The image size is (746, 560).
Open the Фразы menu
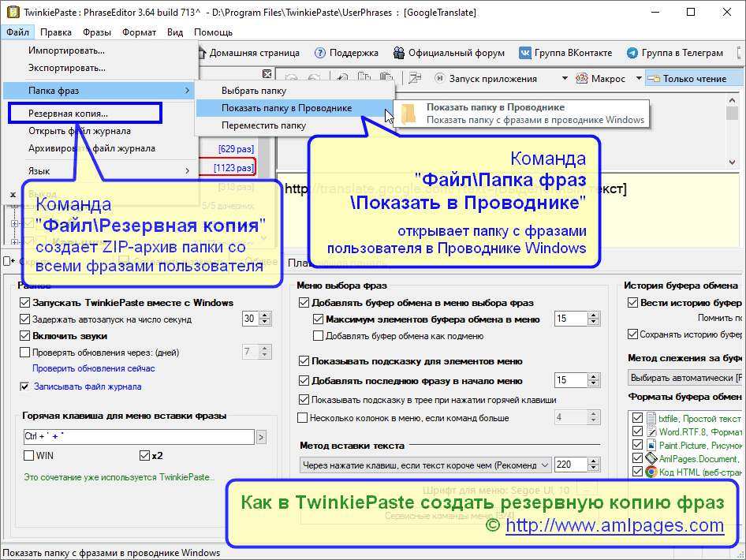[x=97, y=32]
